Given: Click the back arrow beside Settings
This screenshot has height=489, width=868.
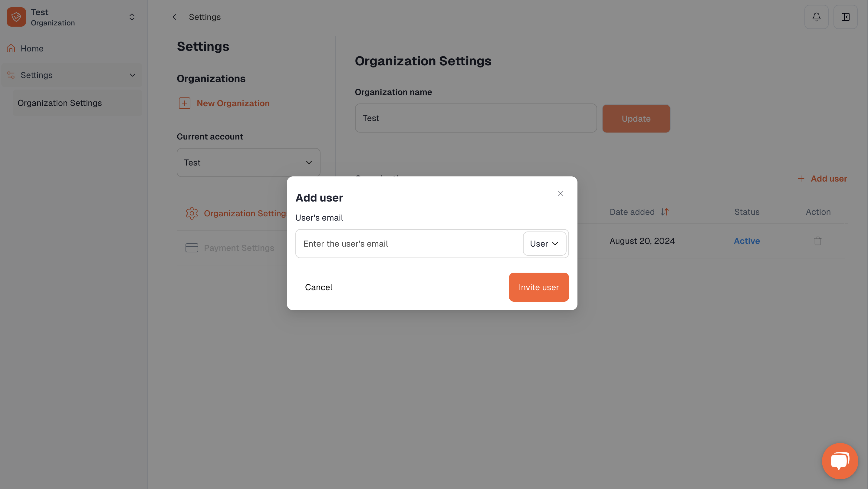Looking at the screenshot, I should point(174,17).
